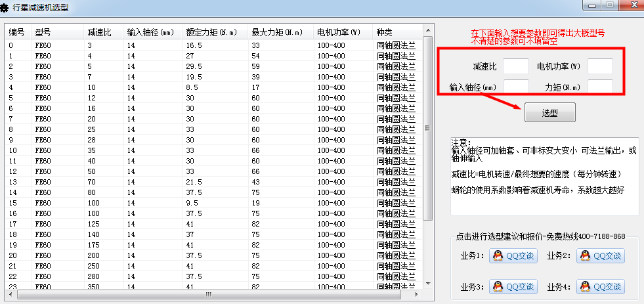Focus the 力矩(N.m) input field

point(600,87)
